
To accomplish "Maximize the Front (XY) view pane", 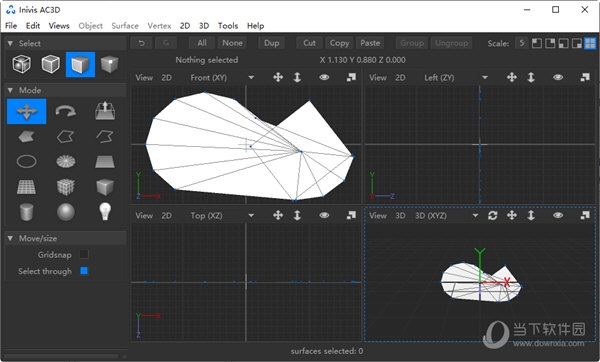I will coord(351,77).
